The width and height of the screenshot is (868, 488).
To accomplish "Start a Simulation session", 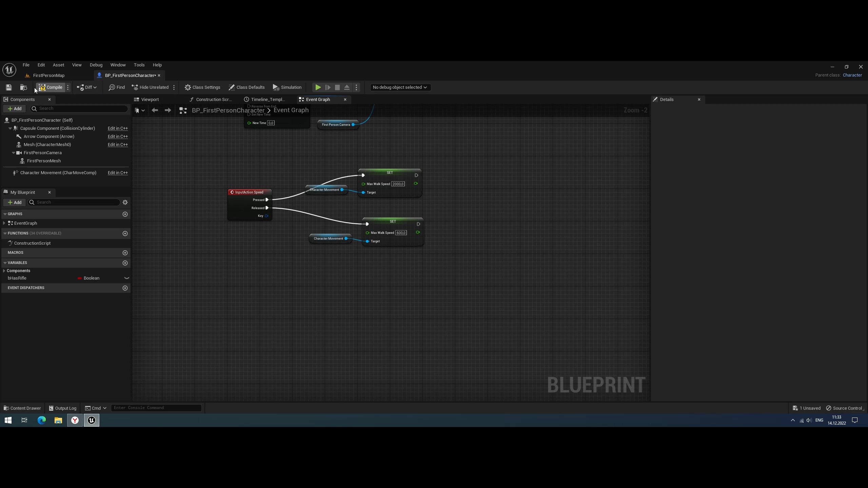I will 287,87.
